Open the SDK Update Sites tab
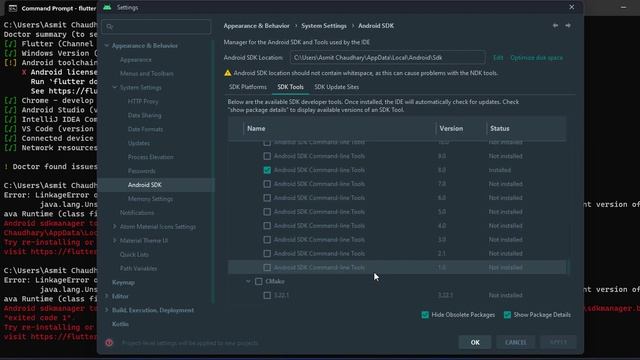The width and height of the screenshot is (640, 360). click(336, 87)
